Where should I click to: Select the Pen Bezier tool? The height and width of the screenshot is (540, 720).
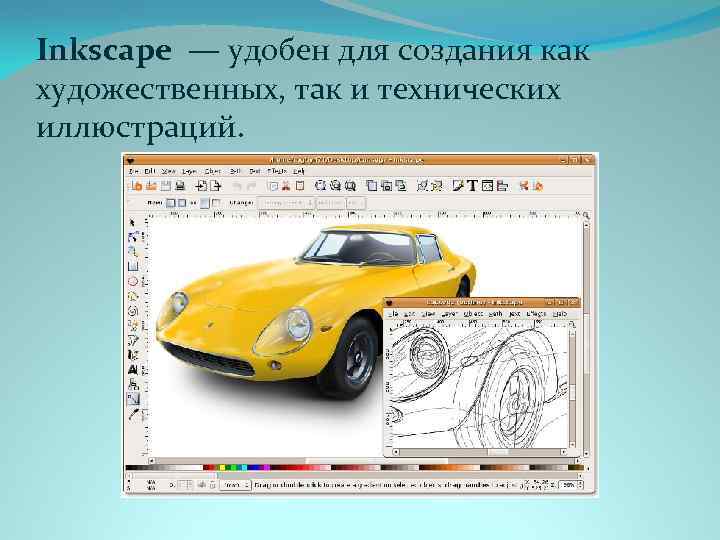pyautogui.click(x=133, y=340)
